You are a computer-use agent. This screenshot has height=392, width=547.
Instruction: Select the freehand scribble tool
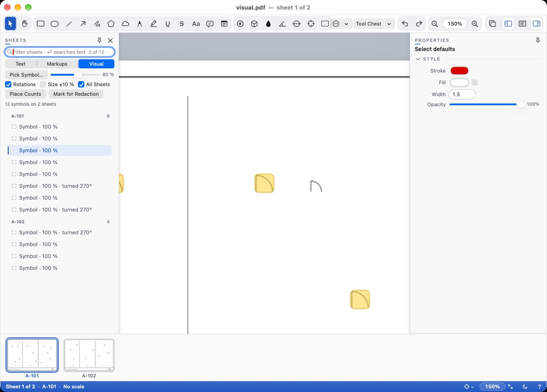tap(97, 24)
